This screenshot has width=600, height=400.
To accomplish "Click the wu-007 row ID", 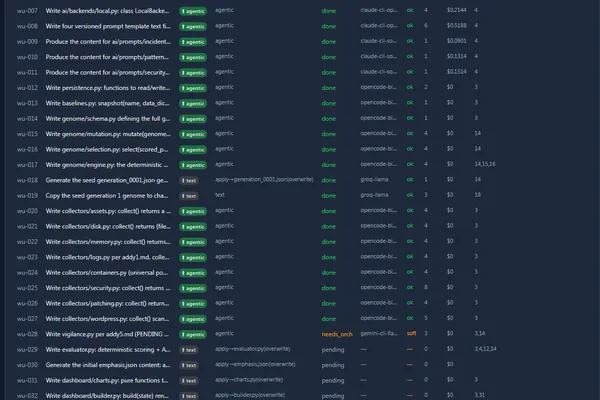I will [x=27, y=11].
